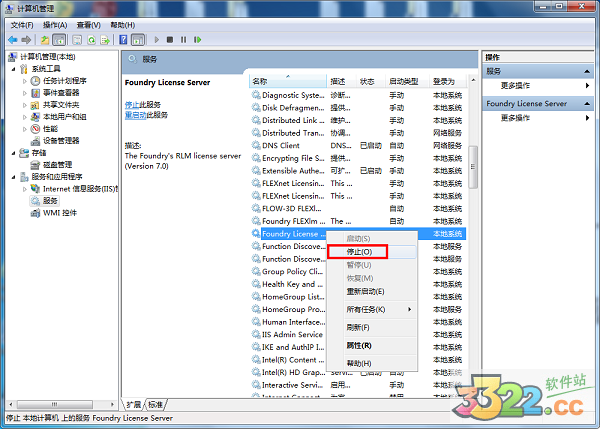Click 更多操作 under 服务 actions
Screen dimensions: 600x429
tap(515, 86)
